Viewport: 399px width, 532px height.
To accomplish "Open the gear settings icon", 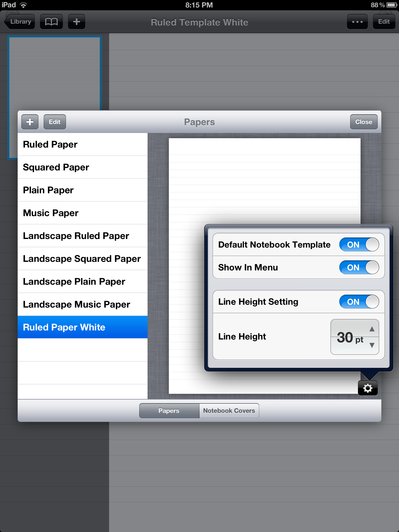I will [x=368, y=388].
